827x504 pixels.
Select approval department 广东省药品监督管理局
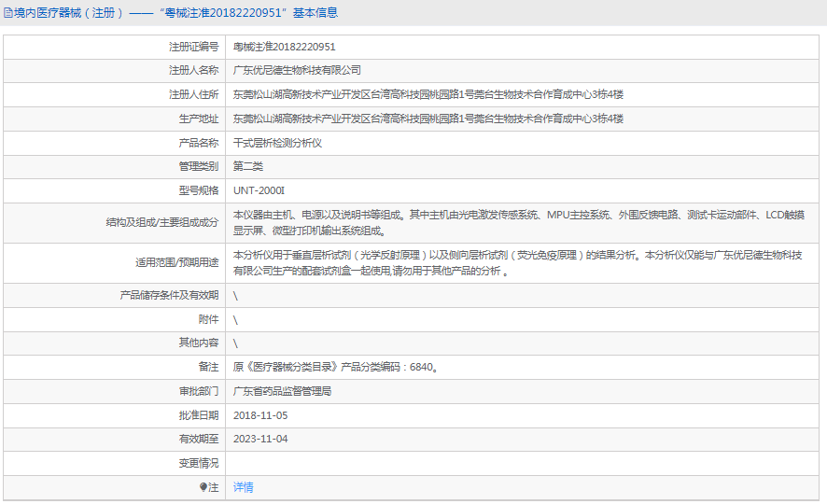(x=282, y=391)
